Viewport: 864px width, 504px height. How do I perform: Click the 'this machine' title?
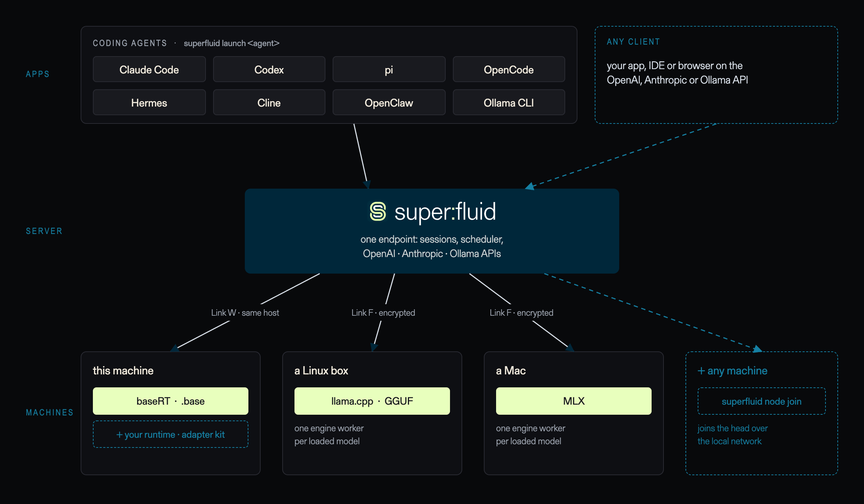click(x=123, y=370)
